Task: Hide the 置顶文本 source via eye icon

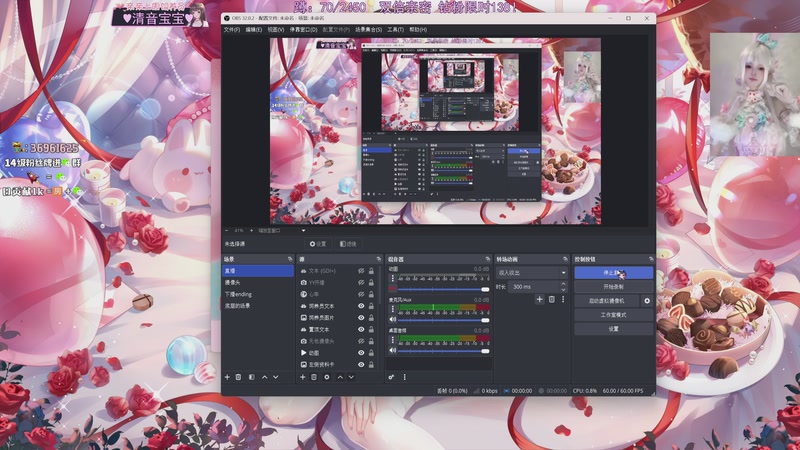Action: (361, 330)
